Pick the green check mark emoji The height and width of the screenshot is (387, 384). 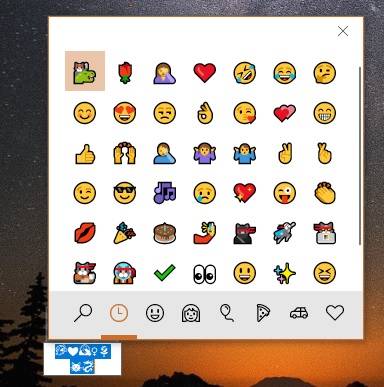click(165, 272)
